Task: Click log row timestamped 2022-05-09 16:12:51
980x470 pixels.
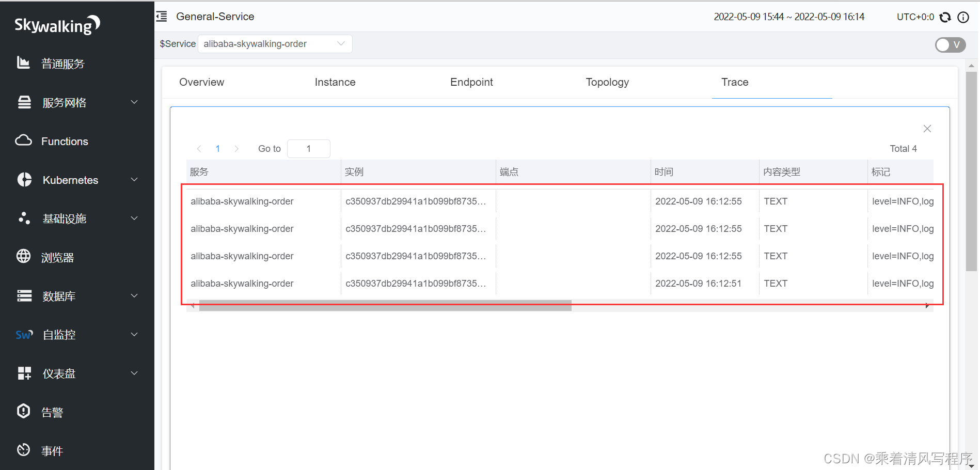Action: (560, 284)
